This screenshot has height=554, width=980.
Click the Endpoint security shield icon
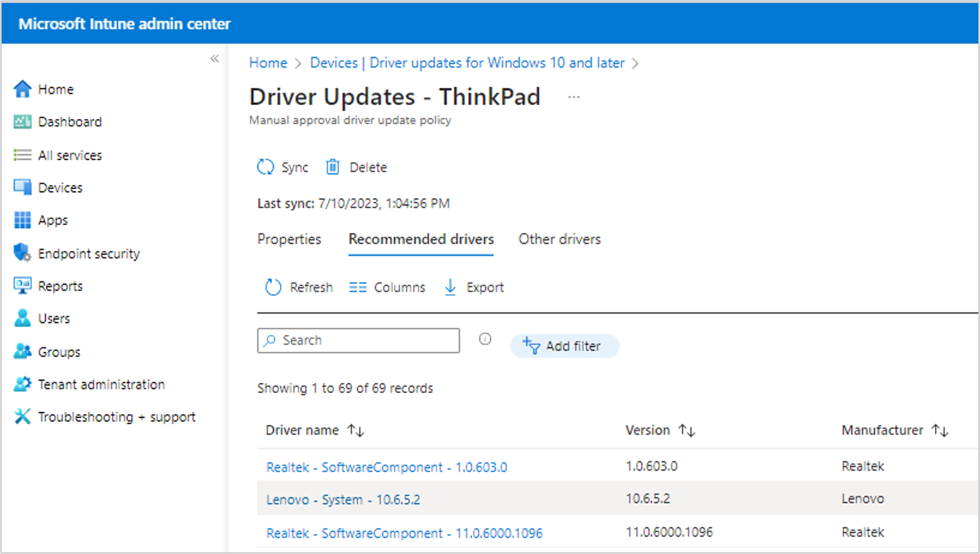[22, 253]
